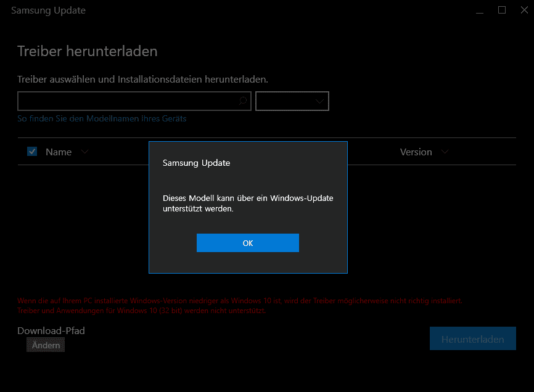
Task: Click OK in the Samsung Update dialog
Action: [248, 243]
